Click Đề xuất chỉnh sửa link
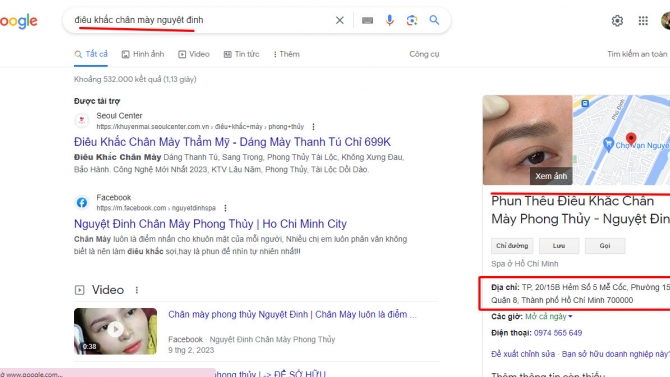This screenshot has width=670, height=377. (523, 354)
